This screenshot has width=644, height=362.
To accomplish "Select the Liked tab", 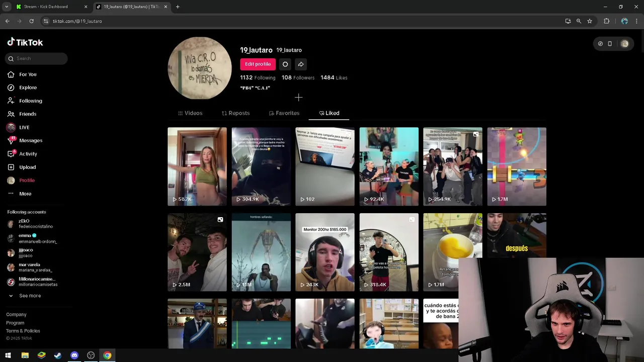I will 330,113.
